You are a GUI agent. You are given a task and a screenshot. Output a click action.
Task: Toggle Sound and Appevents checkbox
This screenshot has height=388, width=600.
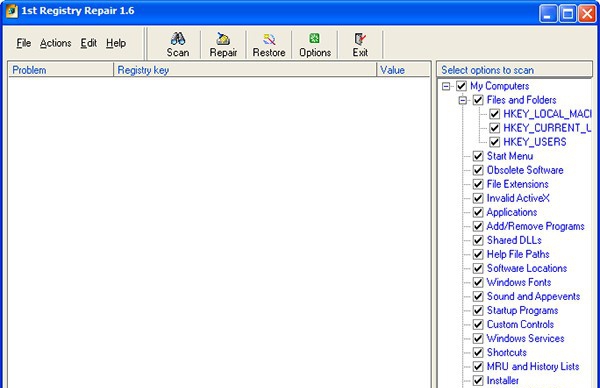(478, 297)
